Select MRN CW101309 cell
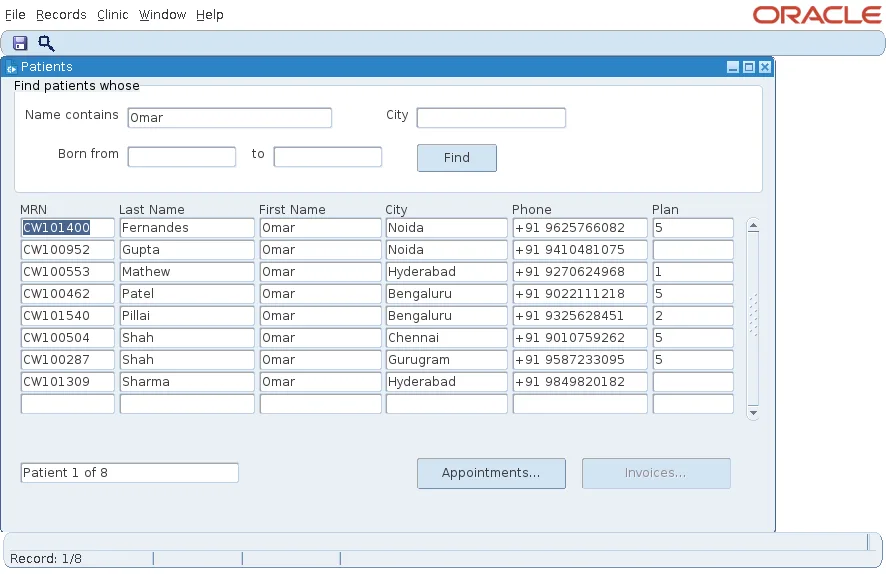 point(67,382)
